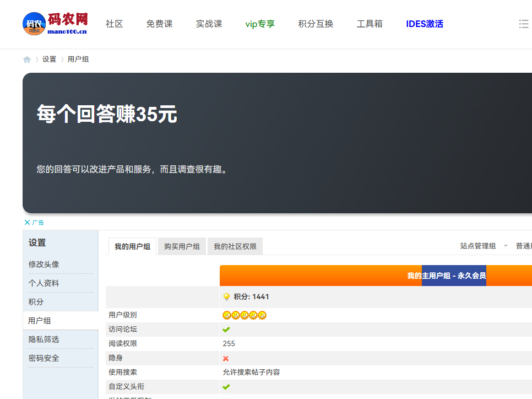532x399 pixels.
Task: Go to home via breadcrumb house icon
Action: [x=27, y=60]
